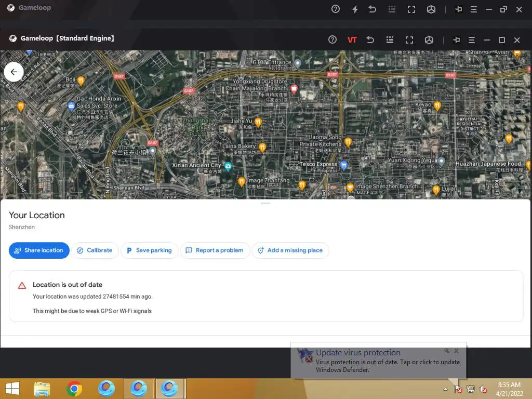The image size is (532, 399).
Task: Open keymapping icon in Standard Engine toolbar
Action: click(390, 39)
